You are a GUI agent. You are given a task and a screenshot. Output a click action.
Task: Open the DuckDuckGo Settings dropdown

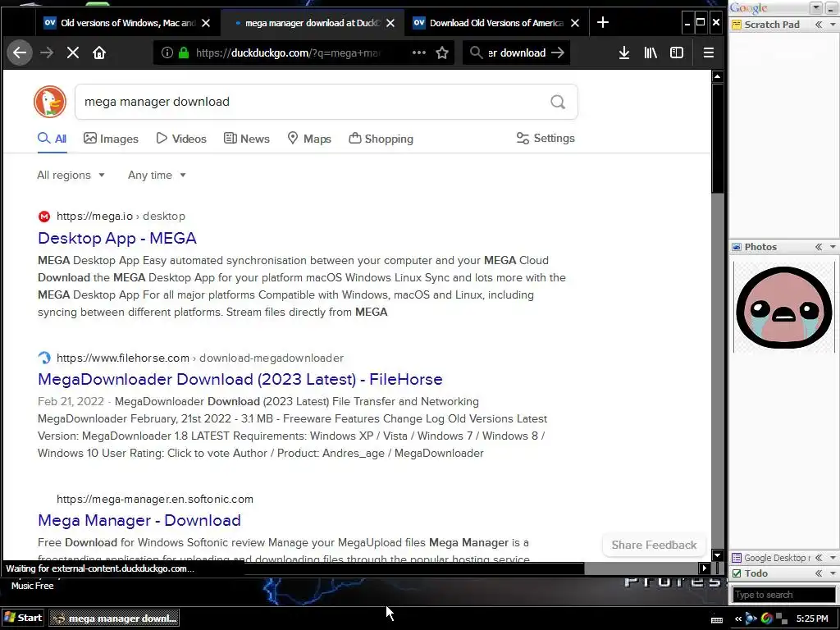click(x=546, y=138)
